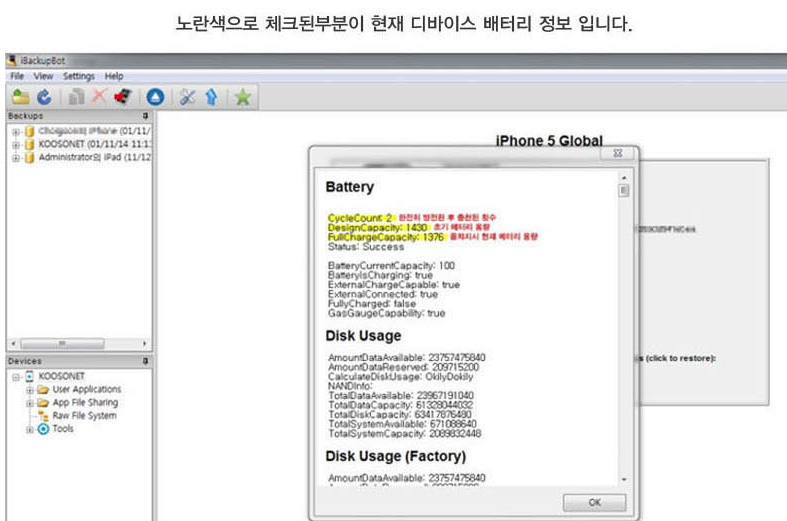Select KOOSONET device label in Devices tree
The image size is (787, 521).
tap(62, 376)
